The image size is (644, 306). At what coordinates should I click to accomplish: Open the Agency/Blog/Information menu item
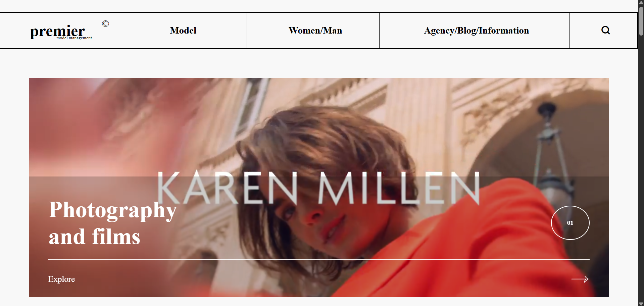pos(476,31)
